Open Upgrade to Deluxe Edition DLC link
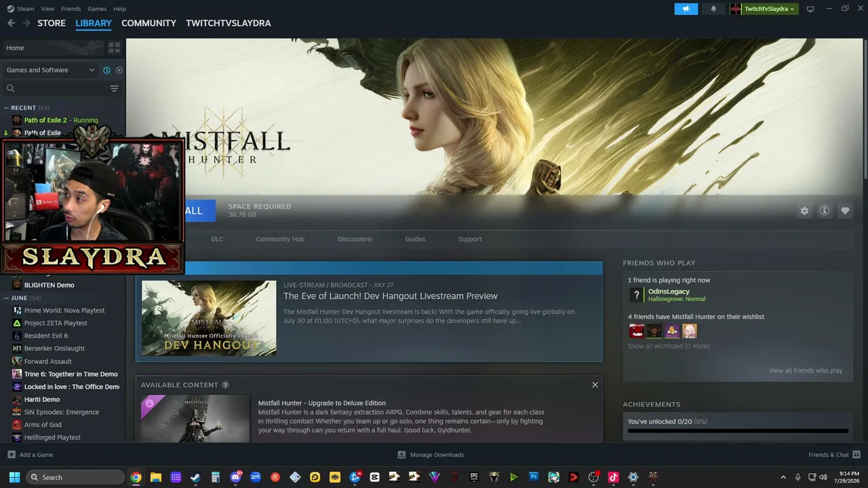 pyautogui.click(x=321, y=403)
